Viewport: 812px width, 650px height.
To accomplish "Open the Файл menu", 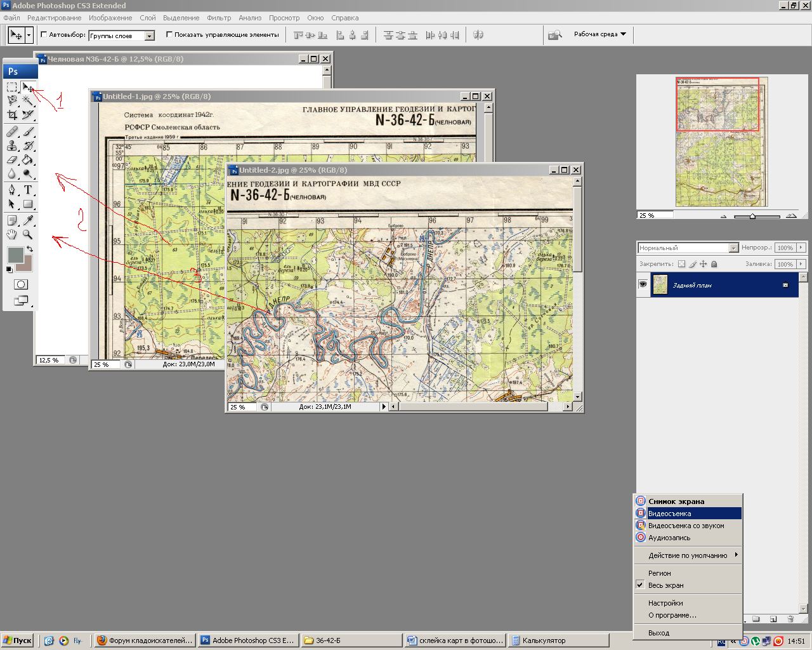I will 11,18.
